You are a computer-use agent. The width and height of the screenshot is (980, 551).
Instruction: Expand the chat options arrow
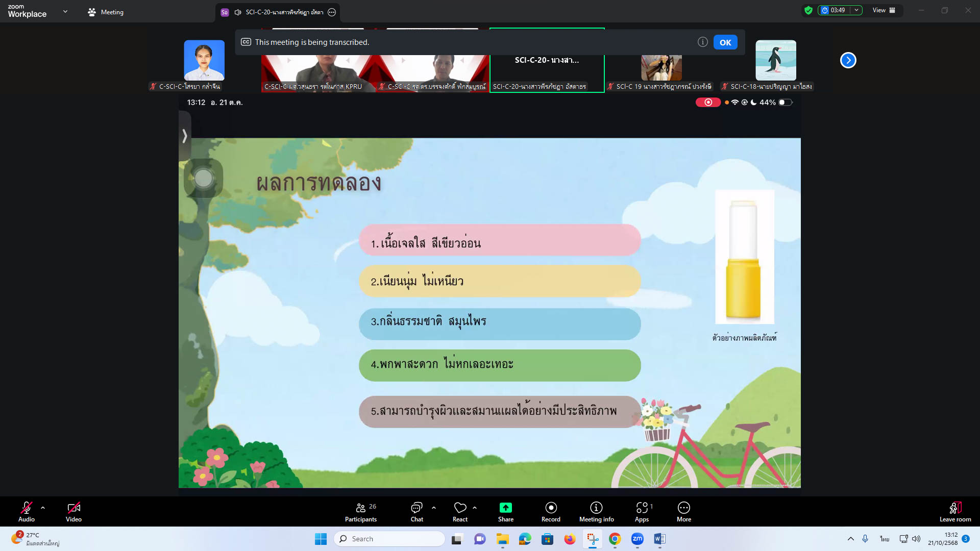434,508
